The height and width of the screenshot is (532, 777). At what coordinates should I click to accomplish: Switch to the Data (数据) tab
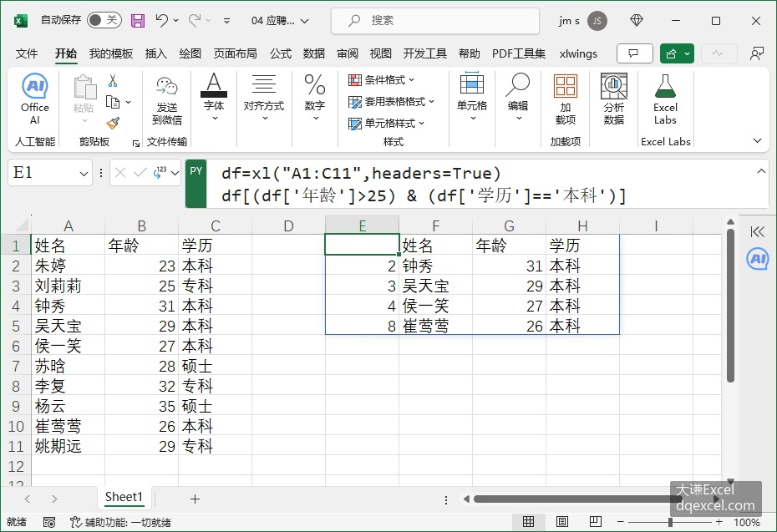point(313,53)
